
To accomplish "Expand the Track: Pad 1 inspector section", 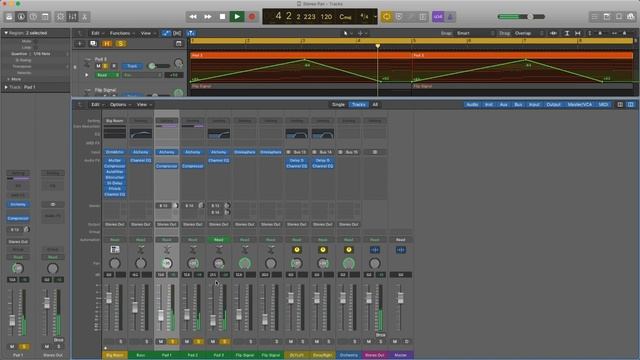I will pos(6,87).
